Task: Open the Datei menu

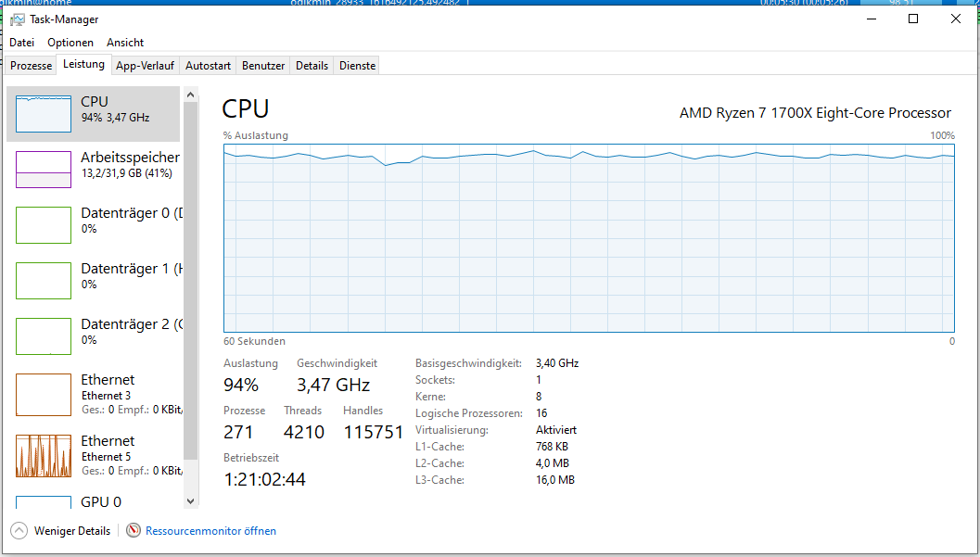Action: click(22, 43)
